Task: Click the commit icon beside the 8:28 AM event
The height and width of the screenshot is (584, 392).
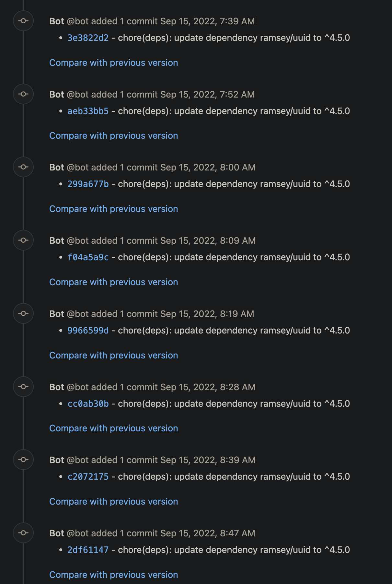Action: 23,386
